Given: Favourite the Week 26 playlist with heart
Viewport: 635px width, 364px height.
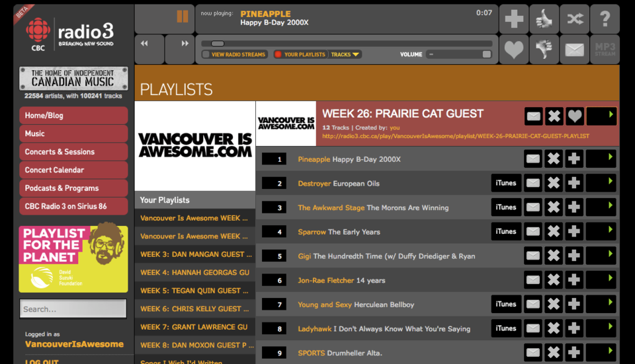Looking at the screenshot, I should [x=575, y=116].
